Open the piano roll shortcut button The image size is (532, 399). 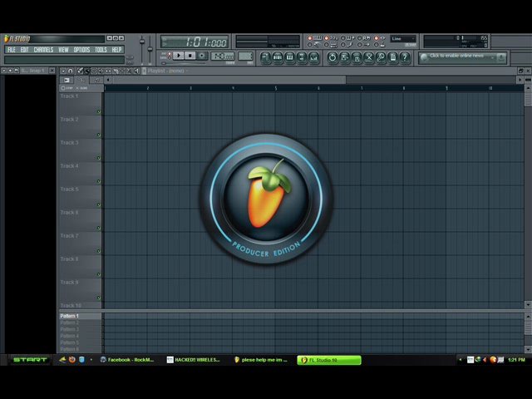(x=290, y=57)
